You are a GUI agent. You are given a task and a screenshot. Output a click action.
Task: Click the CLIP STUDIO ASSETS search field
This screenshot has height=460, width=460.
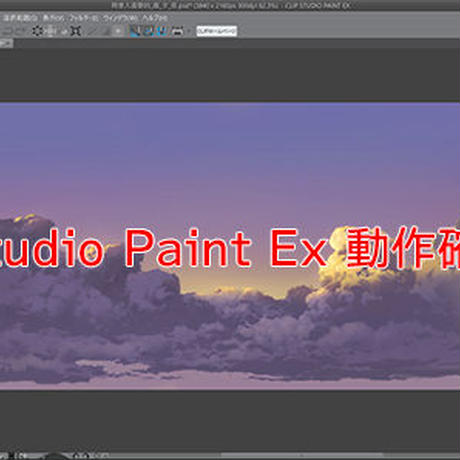pos(217,31)
